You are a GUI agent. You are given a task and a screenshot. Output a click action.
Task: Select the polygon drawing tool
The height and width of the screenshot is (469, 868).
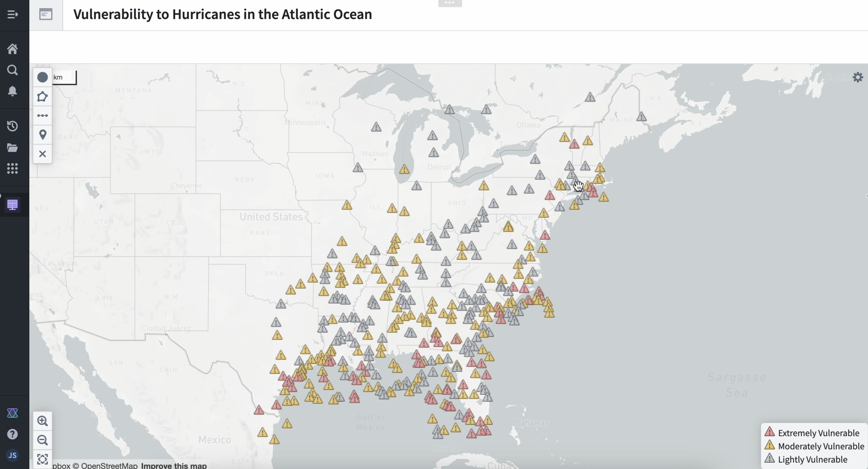click(x=42, y=97)
